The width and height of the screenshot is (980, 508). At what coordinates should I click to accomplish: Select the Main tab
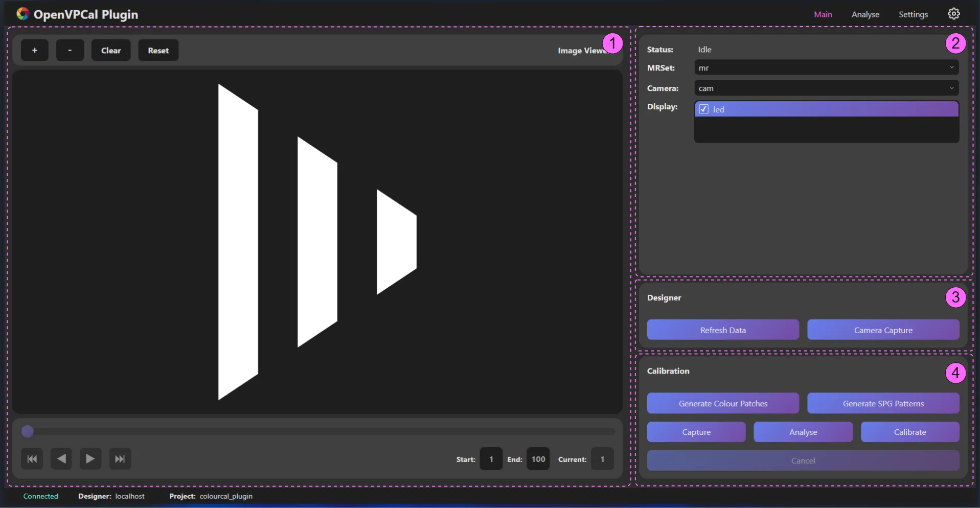click(823, 14)
